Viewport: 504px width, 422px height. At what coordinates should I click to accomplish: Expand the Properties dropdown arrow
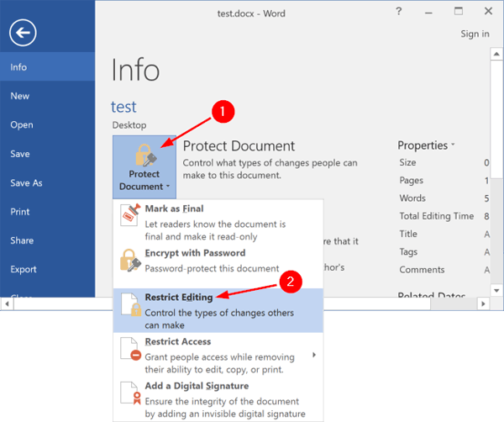coord(453,145)
